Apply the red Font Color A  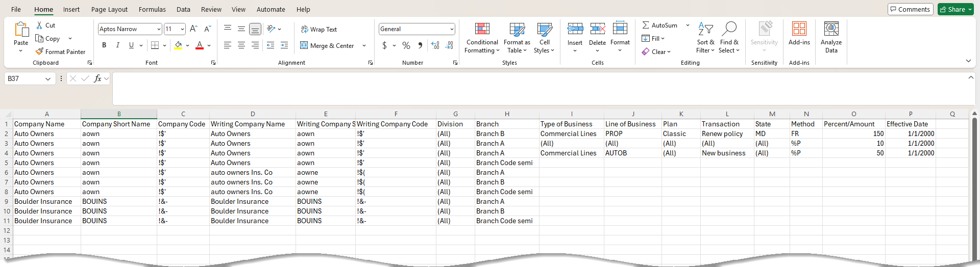tap(200, 45)
